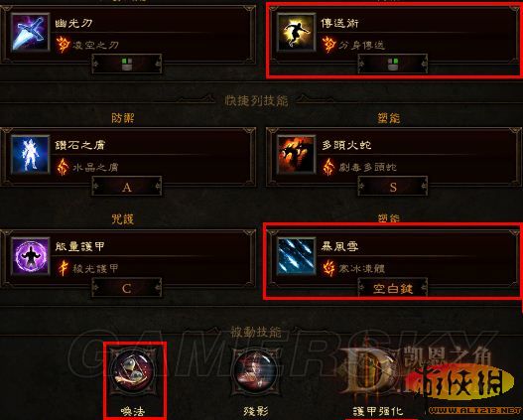Select the 暴風雪 blizzard skill icon

[296, 256]
